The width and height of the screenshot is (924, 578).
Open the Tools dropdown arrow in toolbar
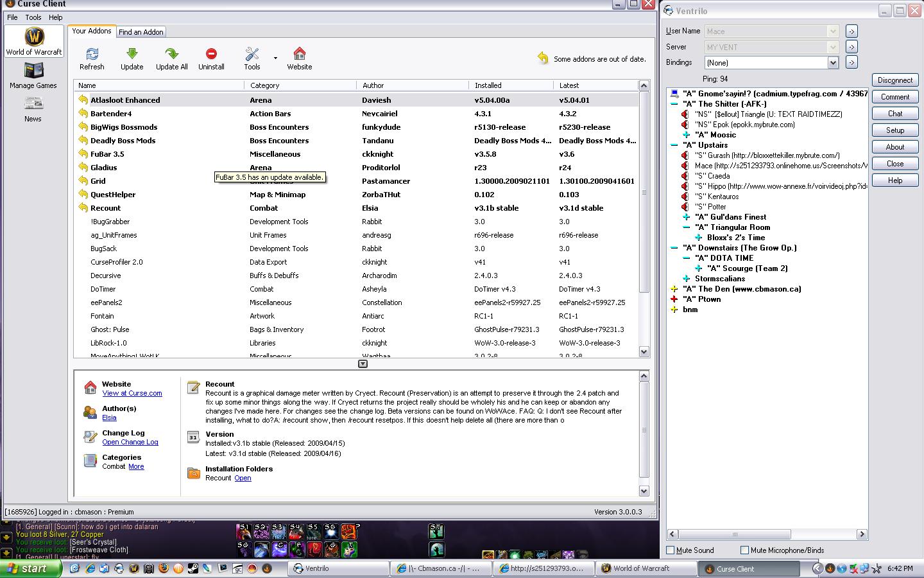275,58
